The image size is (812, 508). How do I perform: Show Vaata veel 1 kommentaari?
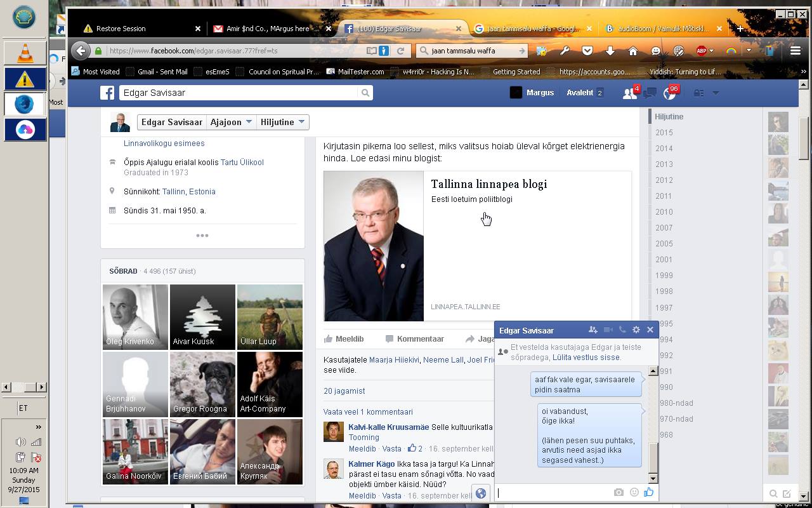(368, 412)
